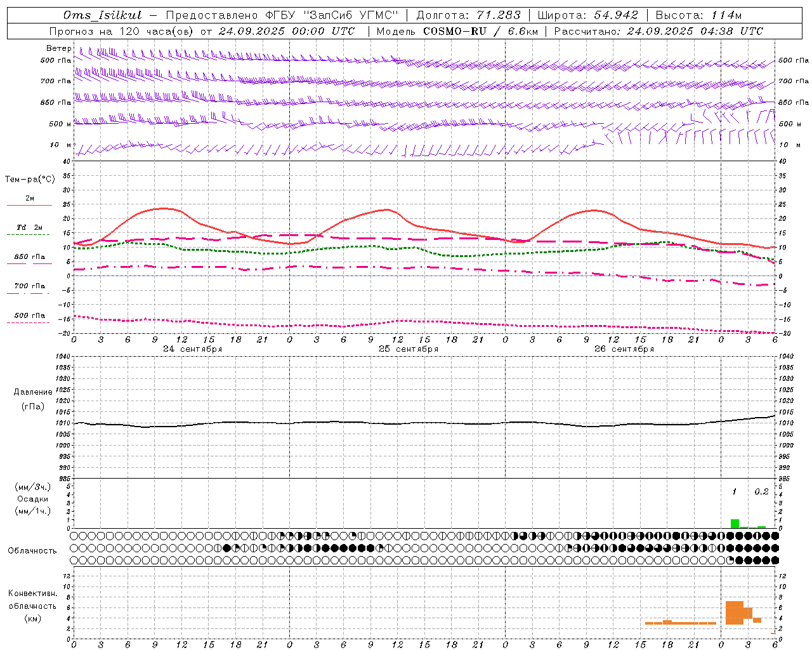Click the Рассчитано: 24.09.2025 04:38 UTC timestamp

[x=658, y=31]
